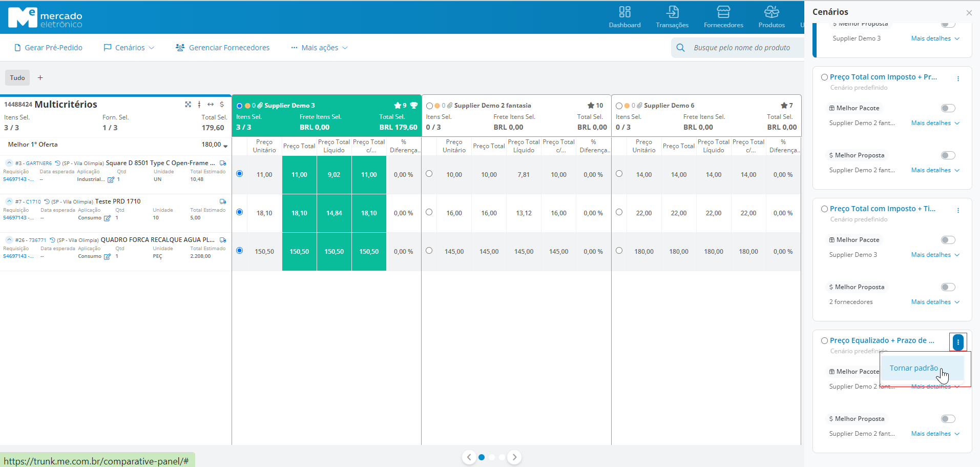Select Supplier Demo 6 header radio button
Image resolution: width=980 pixels, height=467 pixels.
click(x=619, y=106)
